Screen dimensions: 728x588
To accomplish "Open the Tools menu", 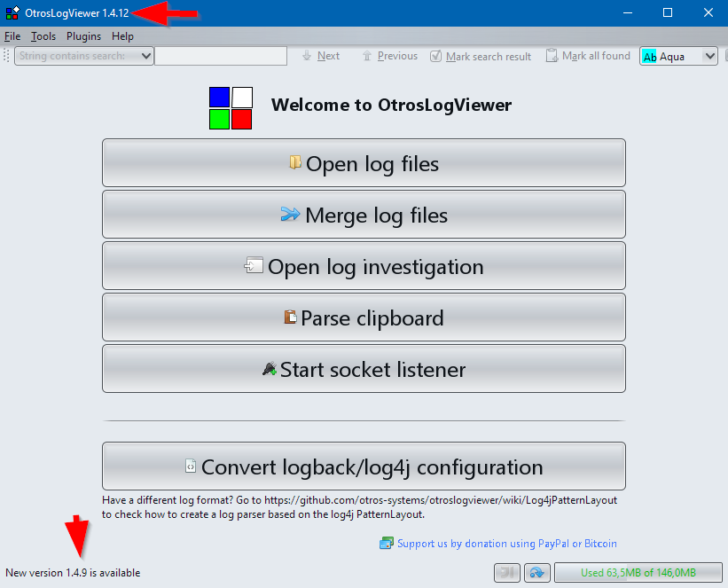I will pos(43,36).
